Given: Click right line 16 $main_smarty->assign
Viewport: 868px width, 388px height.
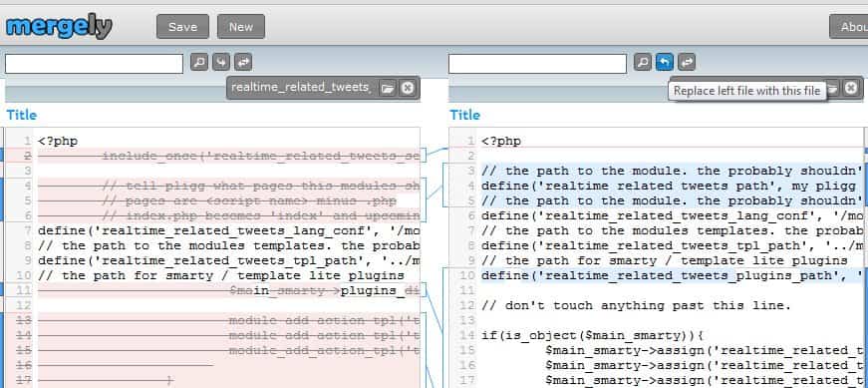Looking at the screenshot, I should 705,366.
